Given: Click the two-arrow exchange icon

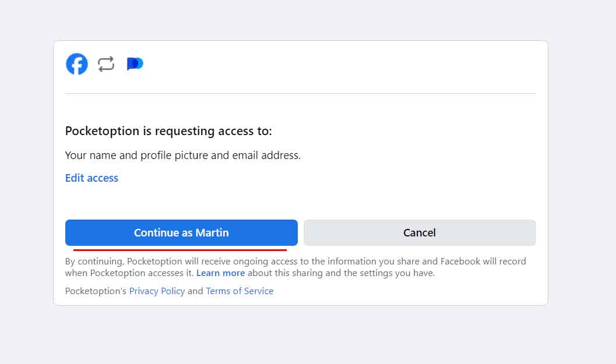Looking at the screenshot, I should point(106,64).
